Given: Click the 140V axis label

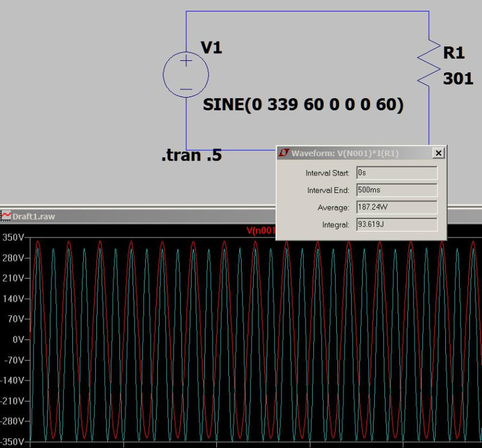Looking at the screenshot, I should tap(13, 298).
